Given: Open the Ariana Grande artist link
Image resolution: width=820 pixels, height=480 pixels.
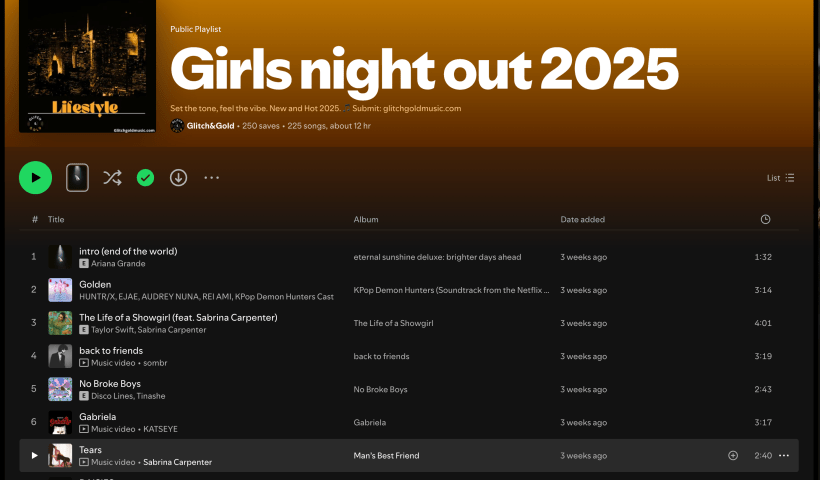Looking at the screenshot, I should point(119,263).
